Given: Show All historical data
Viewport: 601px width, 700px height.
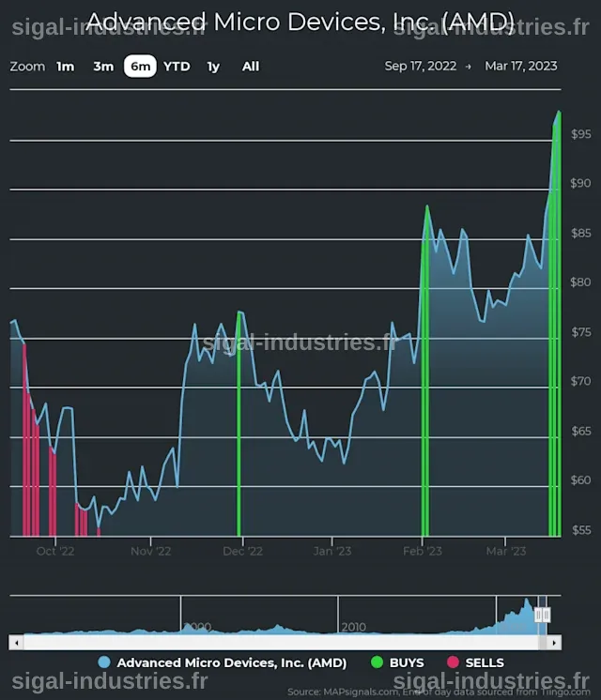Looking at the screenshot, I should pos(250,67).
